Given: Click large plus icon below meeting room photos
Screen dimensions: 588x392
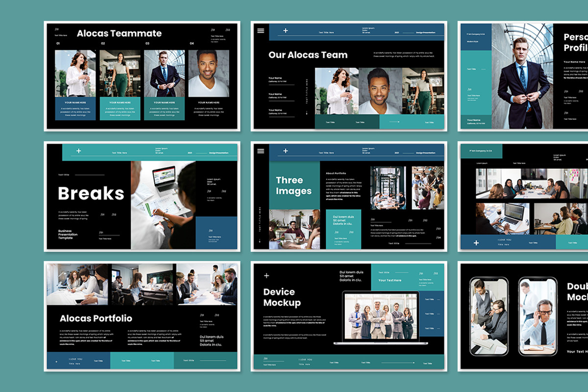Looking at the screenshot, I should (476, 243).
